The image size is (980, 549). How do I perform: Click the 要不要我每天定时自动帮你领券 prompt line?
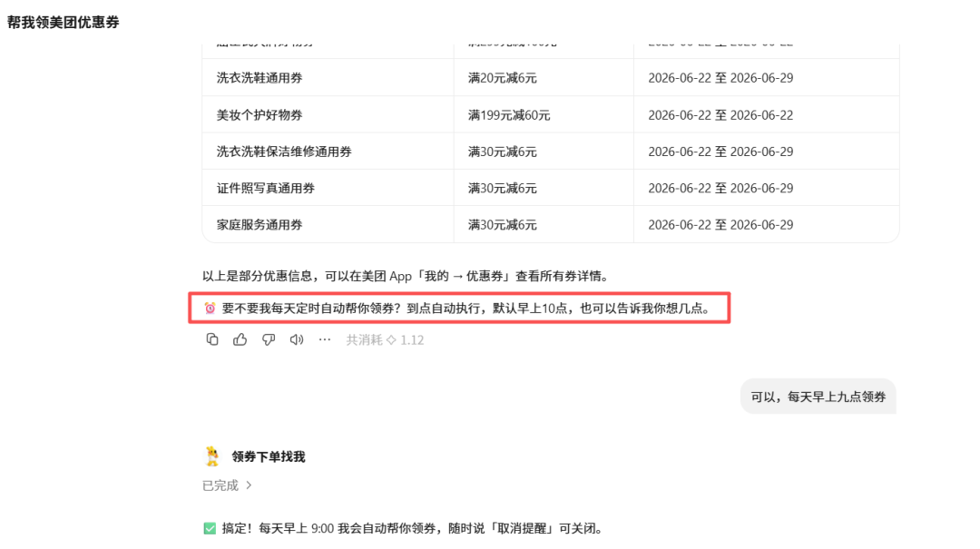459,309
